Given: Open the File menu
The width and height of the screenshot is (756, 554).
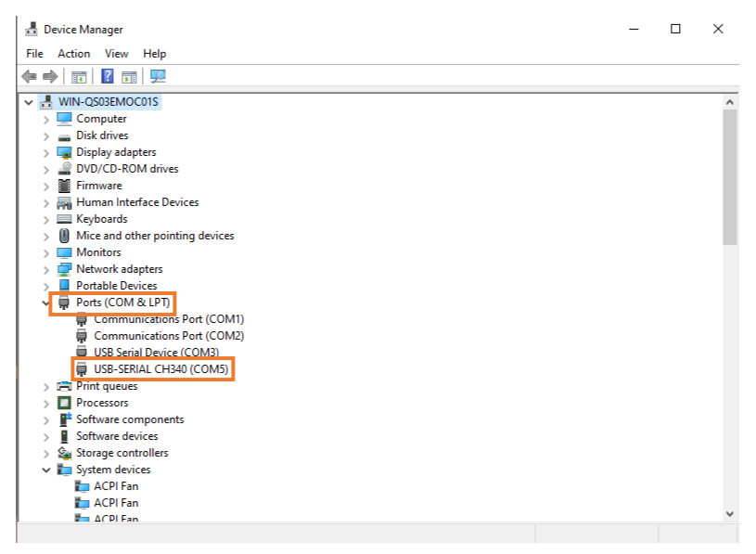Looking at the screenshot, I should coord(34,54).
